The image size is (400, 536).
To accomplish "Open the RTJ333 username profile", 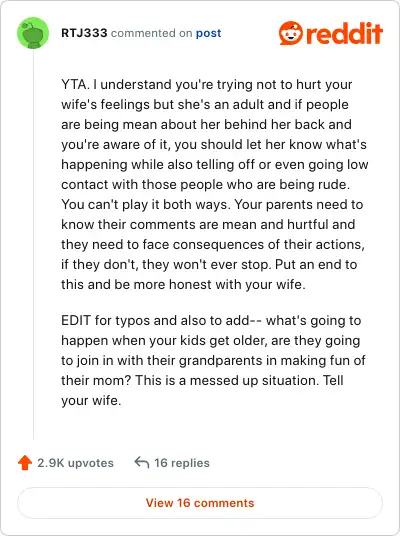I will pos(84,33).
